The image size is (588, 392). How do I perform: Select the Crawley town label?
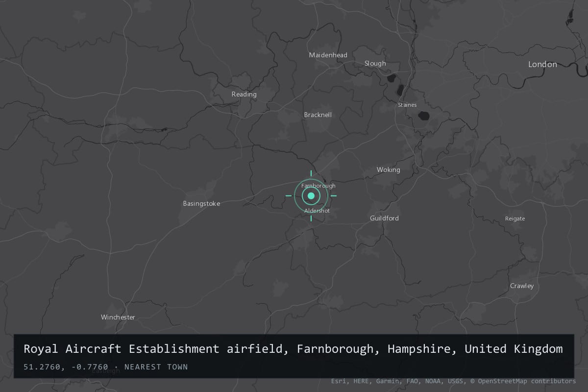(522, 286)
